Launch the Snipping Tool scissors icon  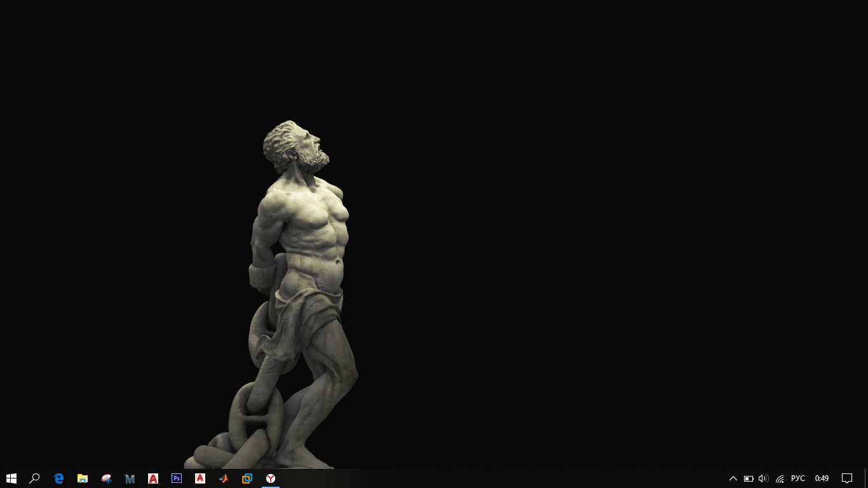(x=106, y=478)
